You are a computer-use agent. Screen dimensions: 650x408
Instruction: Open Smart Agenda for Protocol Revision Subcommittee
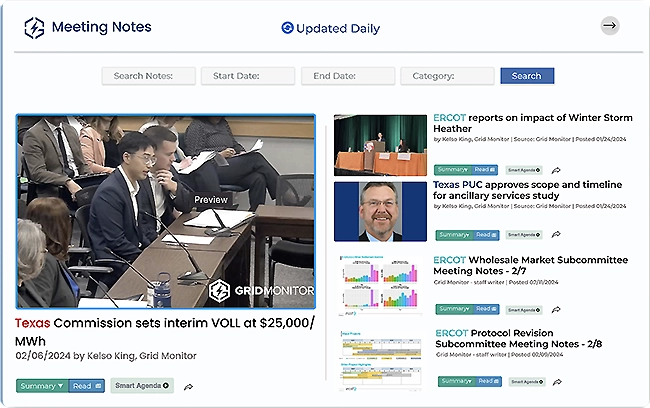click(x=526, y=382)
